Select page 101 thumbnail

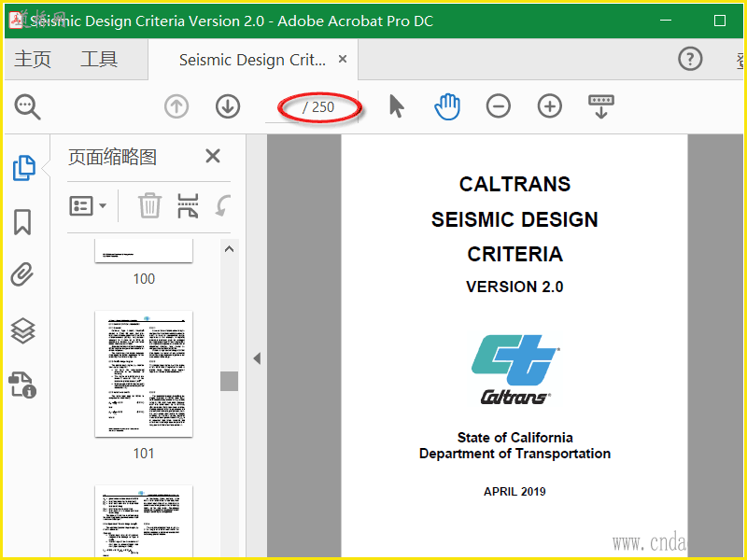coord(144,374)
